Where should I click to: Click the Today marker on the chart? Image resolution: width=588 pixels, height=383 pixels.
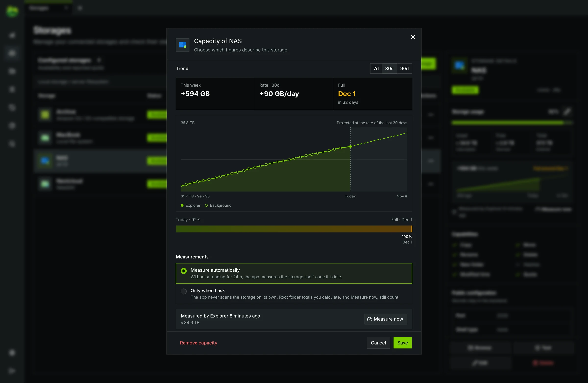click(350, 147)
